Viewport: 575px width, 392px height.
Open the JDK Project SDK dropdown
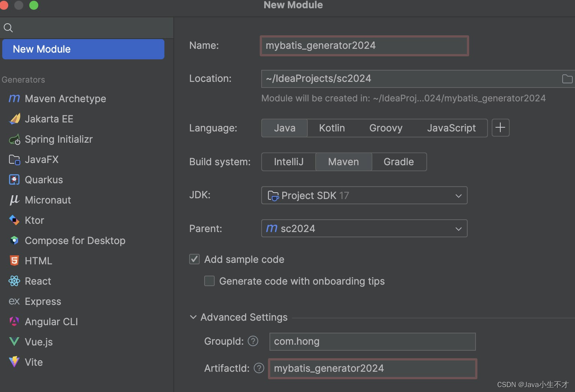[364, 195]
